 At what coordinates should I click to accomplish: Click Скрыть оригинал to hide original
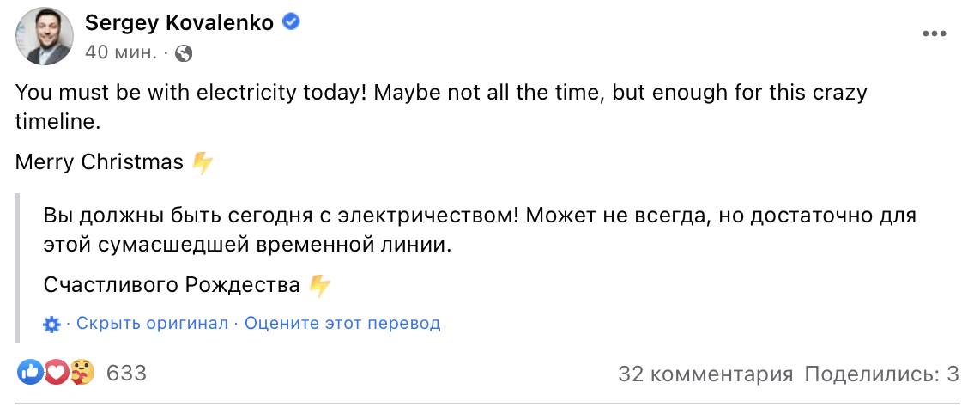coord(152,324)
